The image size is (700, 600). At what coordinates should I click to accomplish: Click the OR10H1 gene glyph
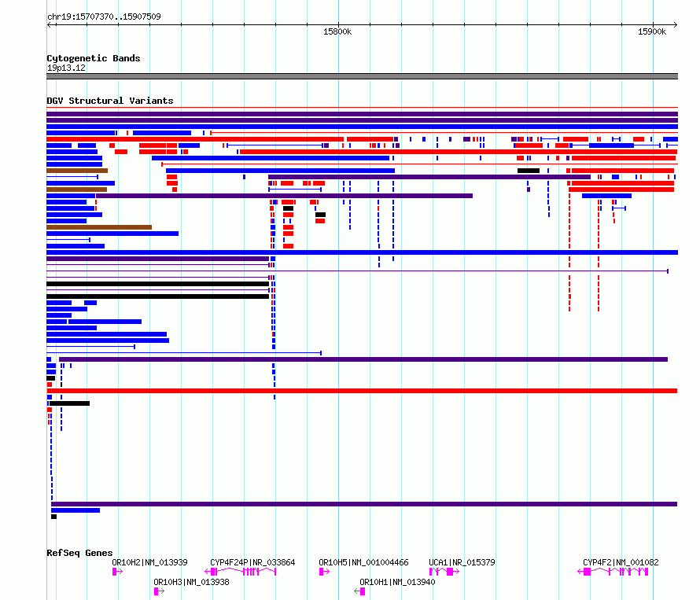(359, 591)
